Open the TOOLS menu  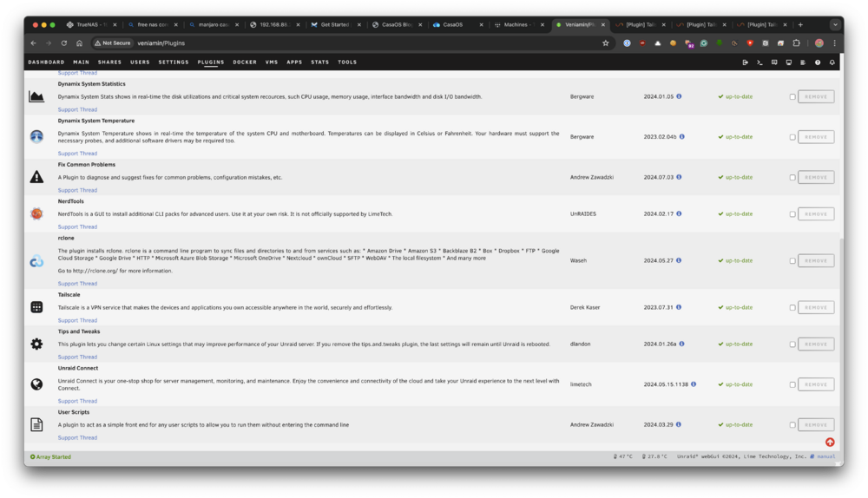point(347,62)
